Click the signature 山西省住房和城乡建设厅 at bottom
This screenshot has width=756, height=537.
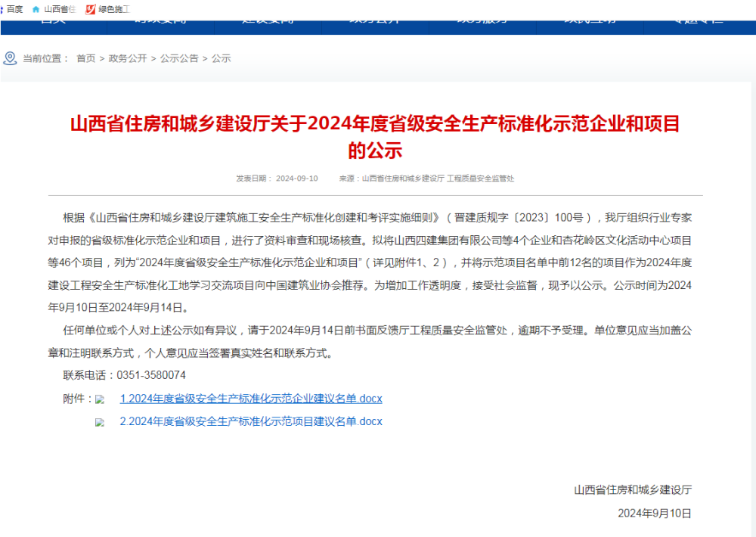[x=633, y=490]
